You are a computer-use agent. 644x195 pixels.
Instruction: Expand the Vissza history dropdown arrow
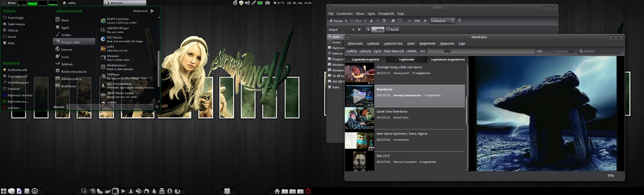click(x=346, y=21)
